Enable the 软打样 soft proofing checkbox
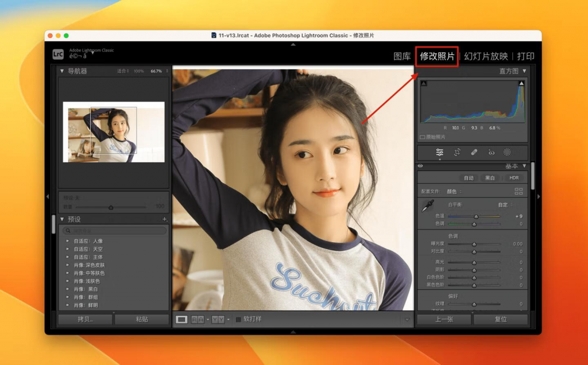The image size is (588, 365). point(238,319)
